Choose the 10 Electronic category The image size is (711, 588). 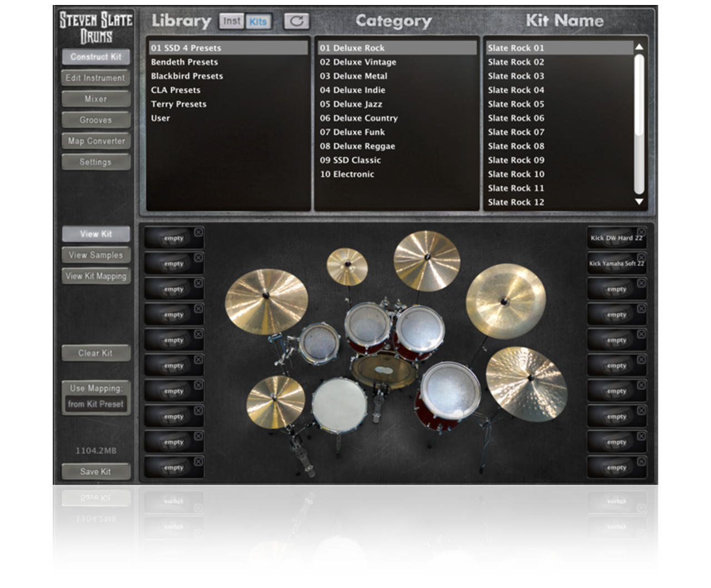pyautogui.click(x=397, y=174)
